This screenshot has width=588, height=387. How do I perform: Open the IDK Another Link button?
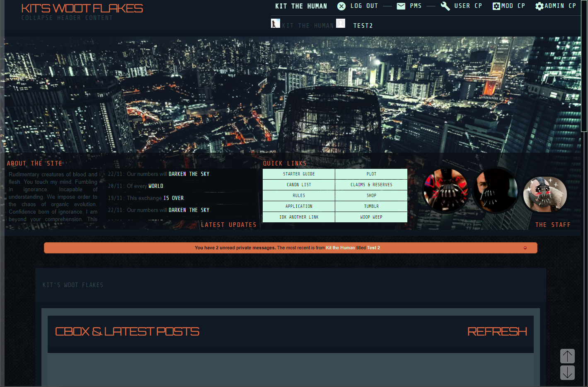[299, 217]
